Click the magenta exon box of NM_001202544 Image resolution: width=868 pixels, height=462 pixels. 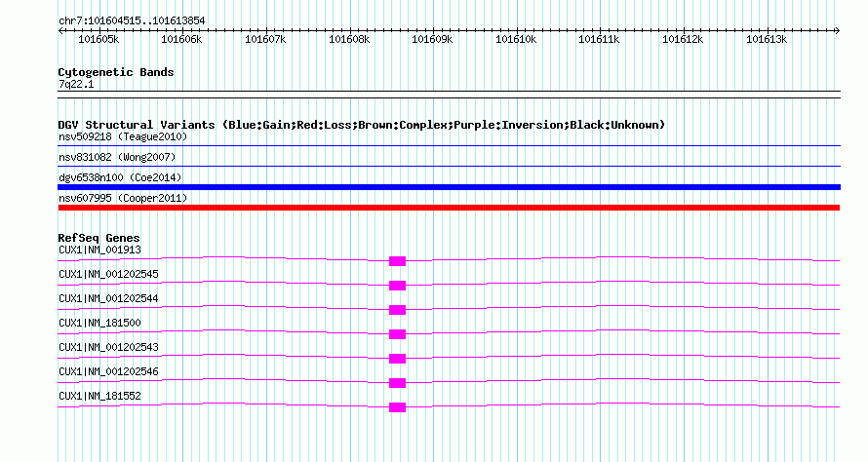(398, 310)
